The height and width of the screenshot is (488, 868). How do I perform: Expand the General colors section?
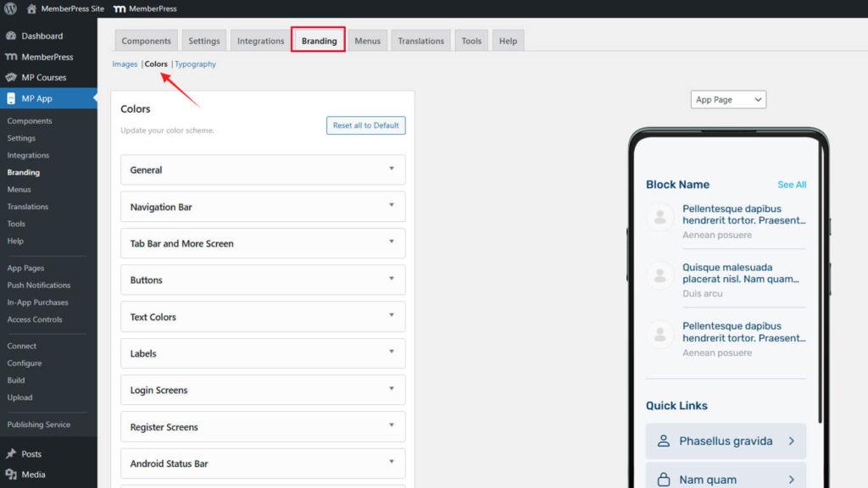(x=263, y=169)
